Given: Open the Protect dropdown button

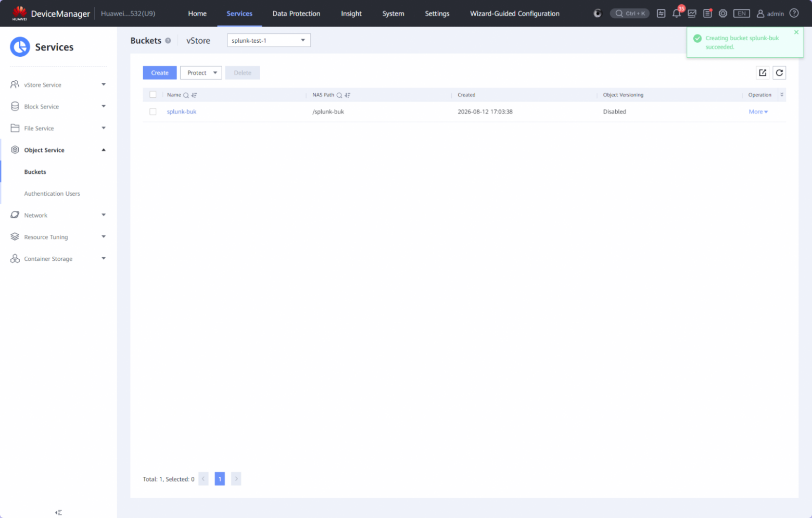Looking at the screenshot, I should (201, 73).
